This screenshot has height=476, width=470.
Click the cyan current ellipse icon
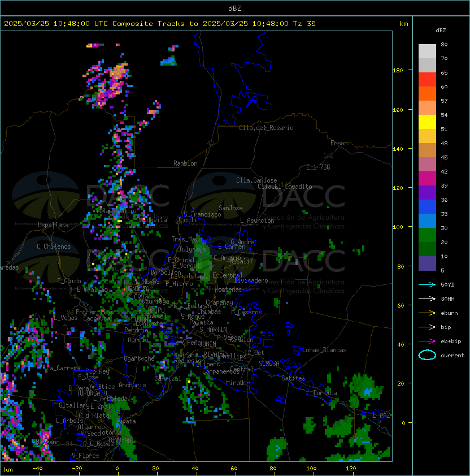click(x=427, y=355)
